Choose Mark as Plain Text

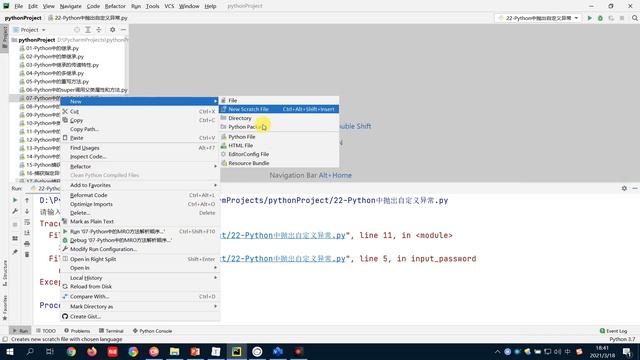pyautogui.click(x=140, y=221)
